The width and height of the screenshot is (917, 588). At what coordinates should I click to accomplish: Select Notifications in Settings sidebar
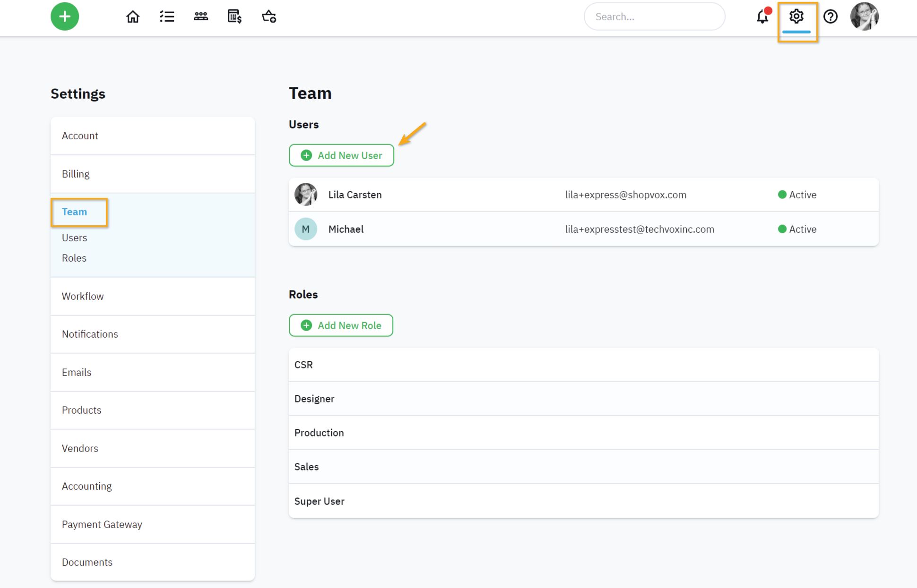click(x=153, y=334)
